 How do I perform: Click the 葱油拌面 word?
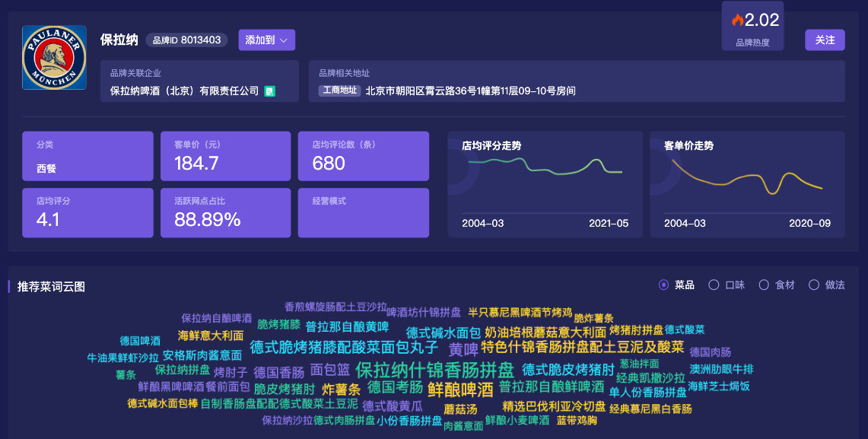click(639, 364)
